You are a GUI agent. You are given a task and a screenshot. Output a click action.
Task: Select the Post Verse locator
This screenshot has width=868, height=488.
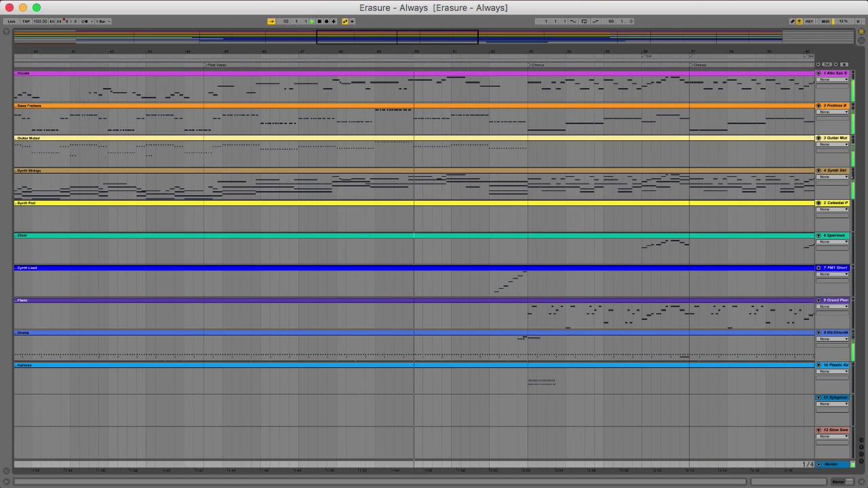point(216,65)
